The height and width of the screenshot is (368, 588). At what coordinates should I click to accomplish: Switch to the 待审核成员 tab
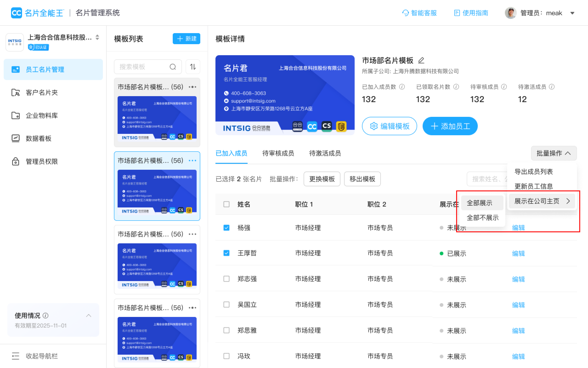click(278, 153)
